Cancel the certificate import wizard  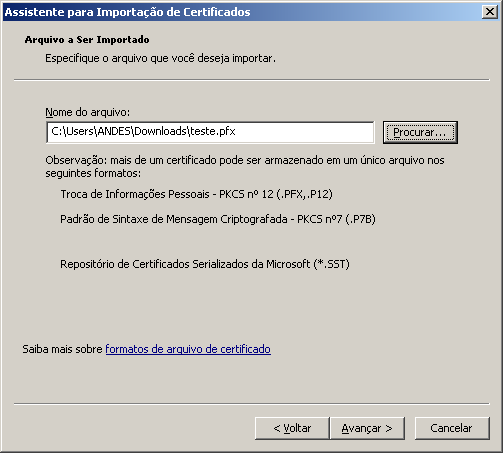click(452, 428)
